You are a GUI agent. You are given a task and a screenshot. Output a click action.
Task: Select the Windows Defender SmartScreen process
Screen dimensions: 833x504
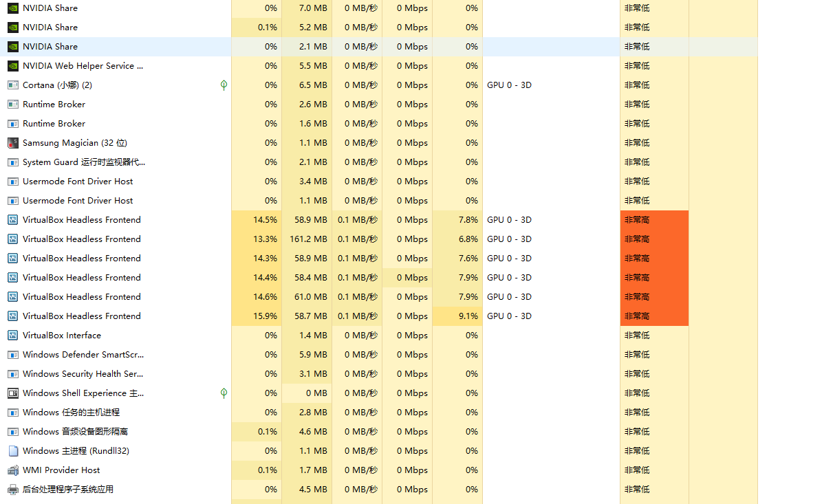[83, 355]
